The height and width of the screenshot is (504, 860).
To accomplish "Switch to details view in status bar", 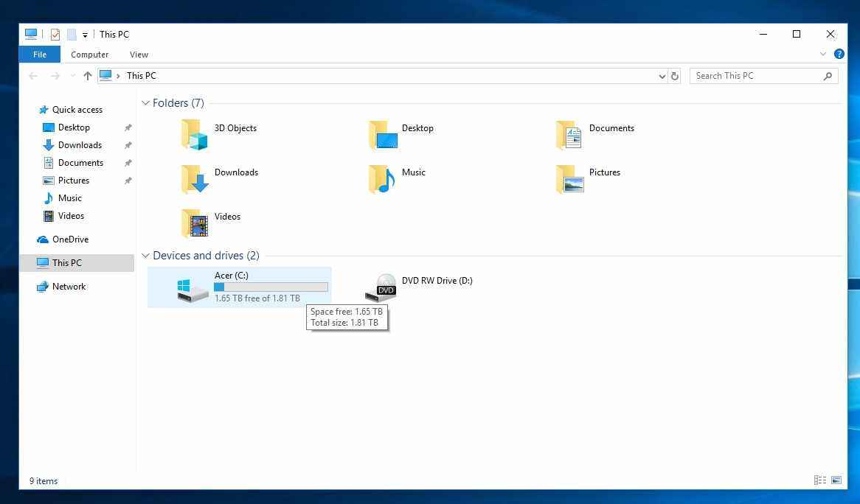I will 819,480.
